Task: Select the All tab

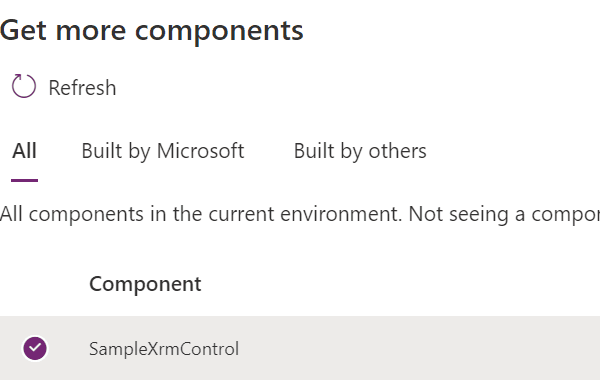Action: tap(24, 150)
